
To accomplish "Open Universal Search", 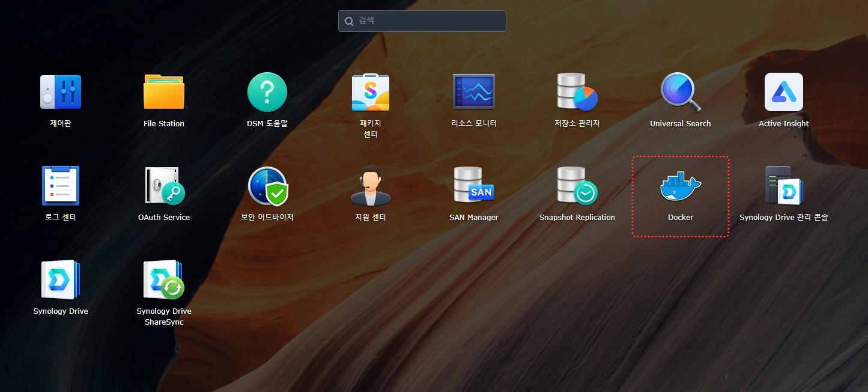I will click(680, 91).
